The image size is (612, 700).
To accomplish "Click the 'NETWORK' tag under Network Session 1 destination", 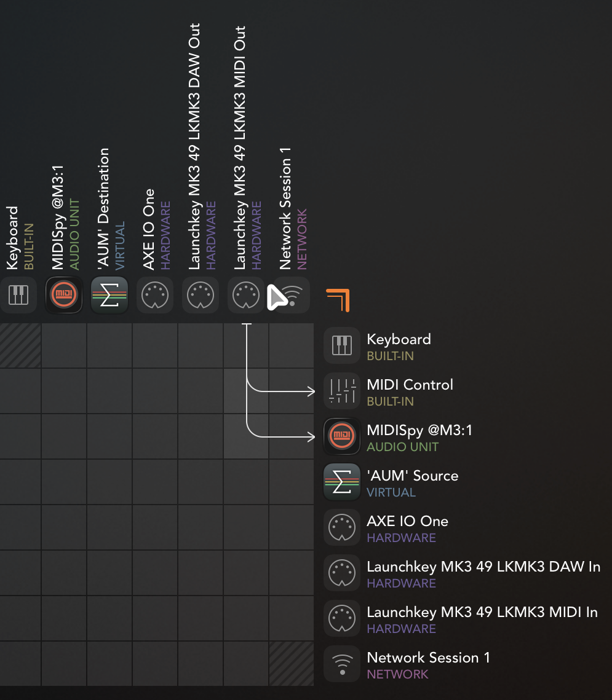I will pyautogui.click(x=397, y=674).
